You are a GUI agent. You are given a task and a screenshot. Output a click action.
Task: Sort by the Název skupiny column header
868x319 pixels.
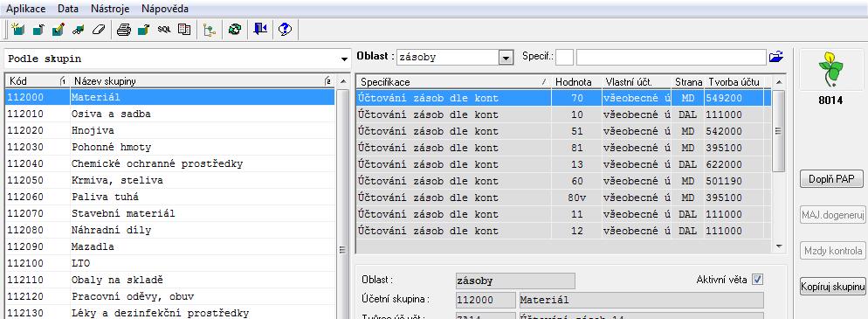click(x=202, y=81)
